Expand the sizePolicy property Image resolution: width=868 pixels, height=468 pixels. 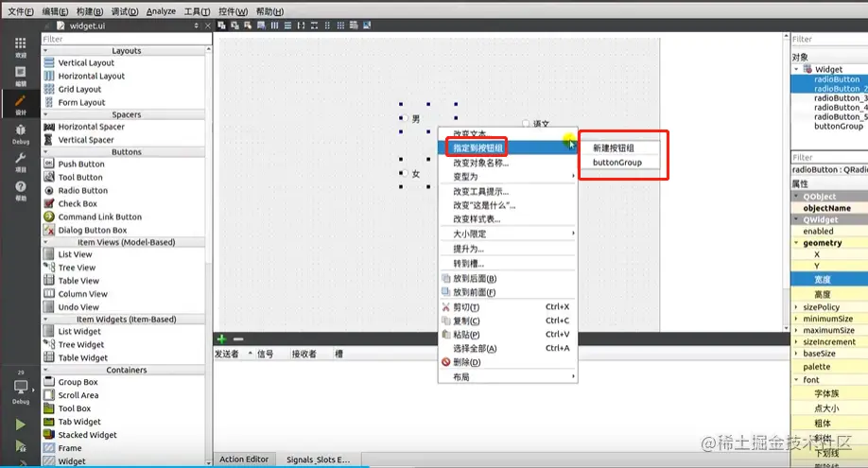tap(796, 307)
